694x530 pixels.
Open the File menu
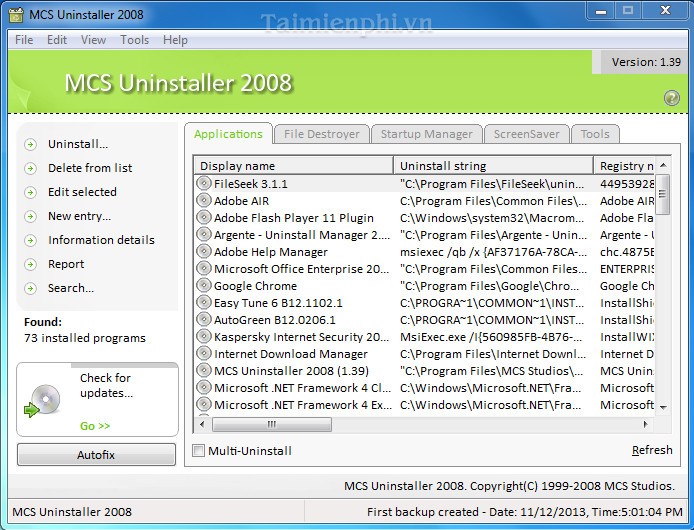[24, 40]
